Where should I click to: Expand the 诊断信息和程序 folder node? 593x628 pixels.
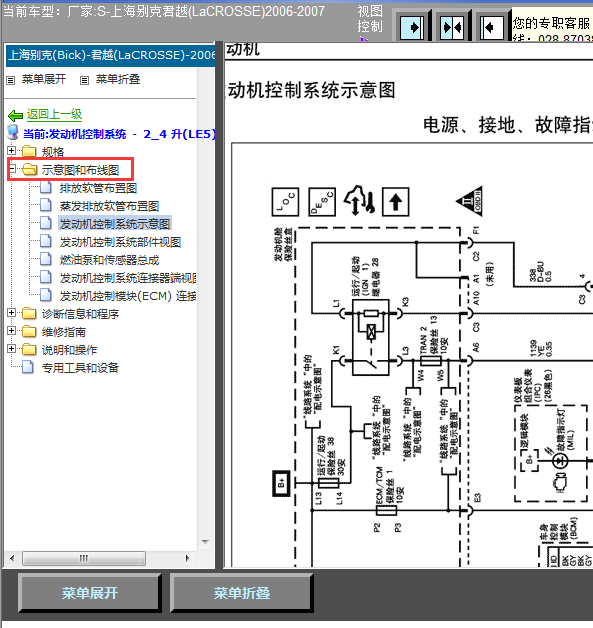tap(12, 312)
